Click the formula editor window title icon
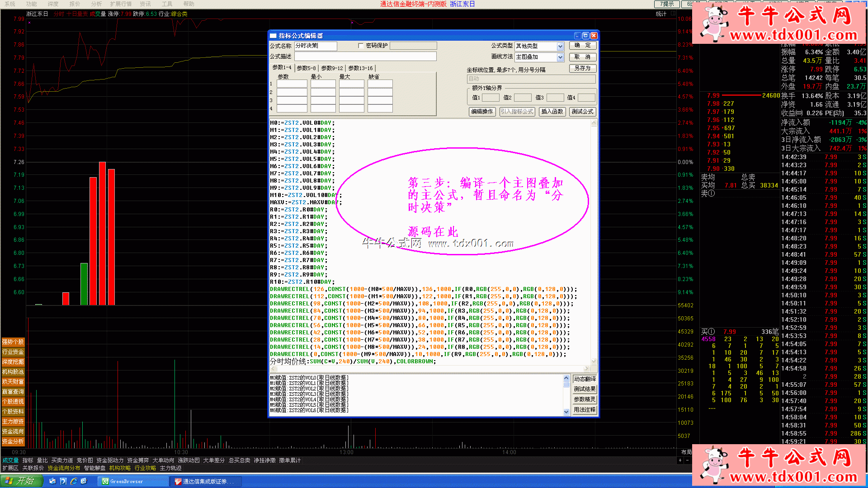The height and width of the screenshot is (488, 868). pyautogui.click(x=273, y=36)
